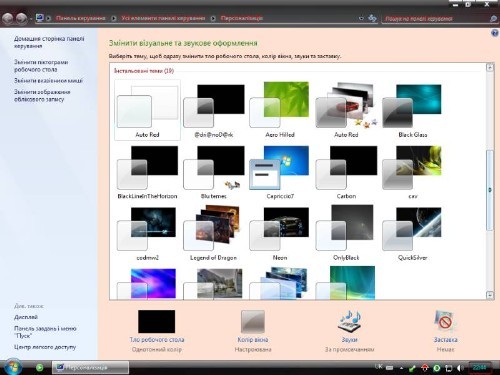Open the 'Панель керування' breadcrumb

click(80, 18)
